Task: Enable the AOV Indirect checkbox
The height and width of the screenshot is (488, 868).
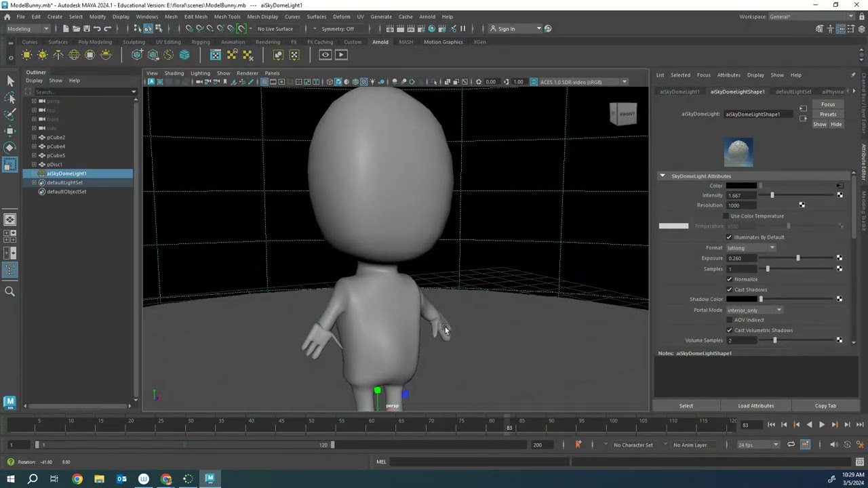Action: [x=729, y=320]
